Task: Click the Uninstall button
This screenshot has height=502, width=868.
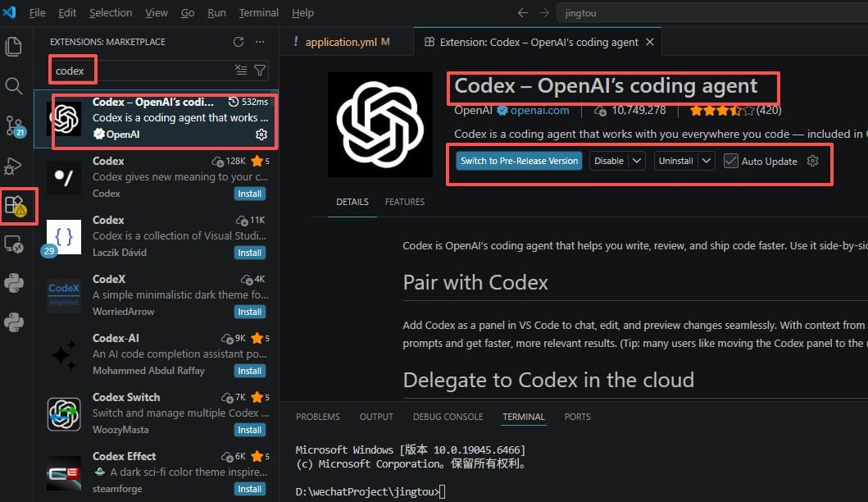Action: click(x=676, y=161)
